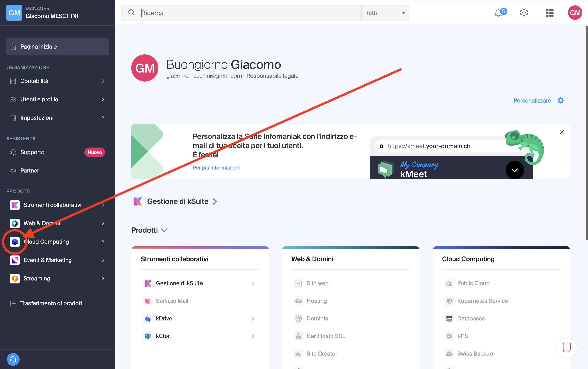The height and width of the screenshot is (369, 588).
Task: Expand the Cloud Computing sidebar chevron
Action: [x=103, y=242]
